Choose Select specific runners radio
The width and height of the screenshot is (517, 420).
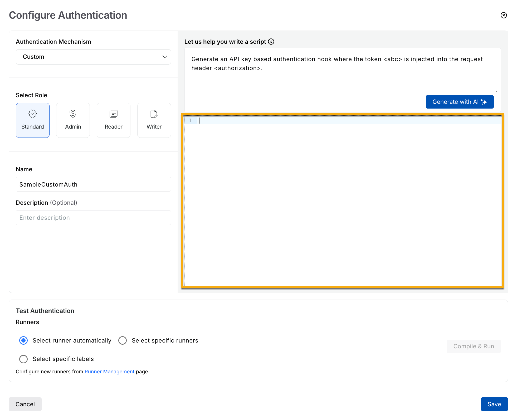click(x=123, y=340)
